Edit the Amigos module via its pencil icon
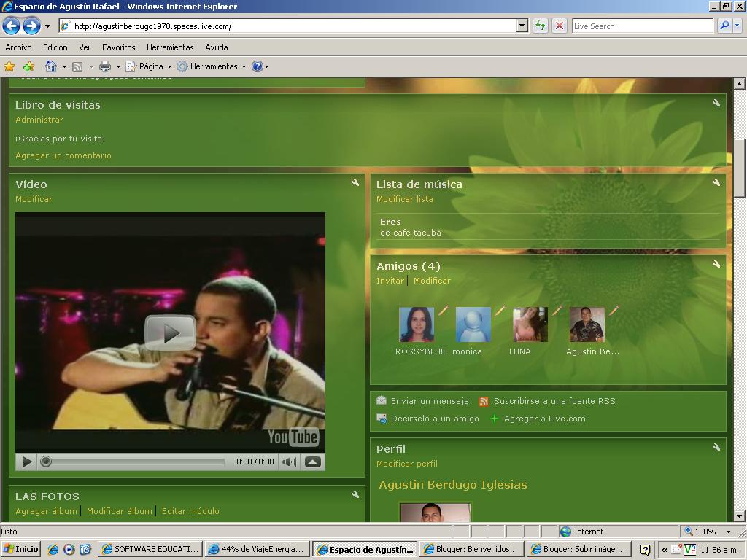Viewport: 747px width, 560px height. [x=716, y=264]
